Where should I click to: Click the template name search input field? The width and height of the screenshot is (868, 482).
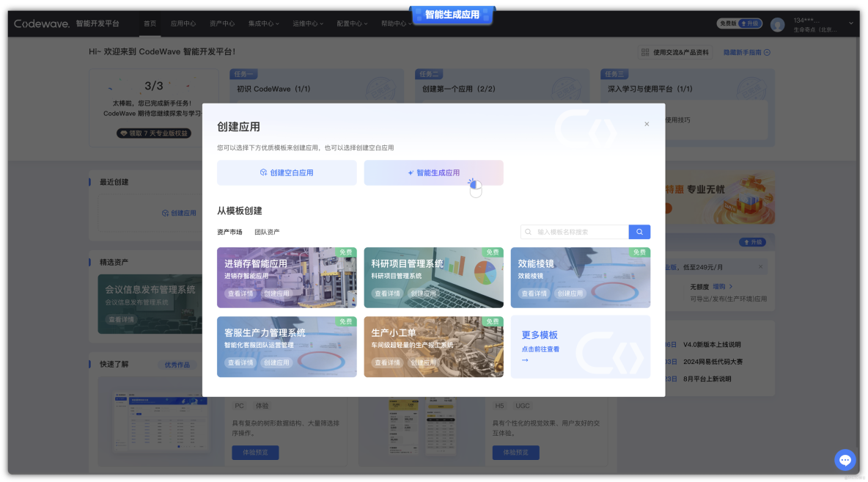[x=575, y=231]
